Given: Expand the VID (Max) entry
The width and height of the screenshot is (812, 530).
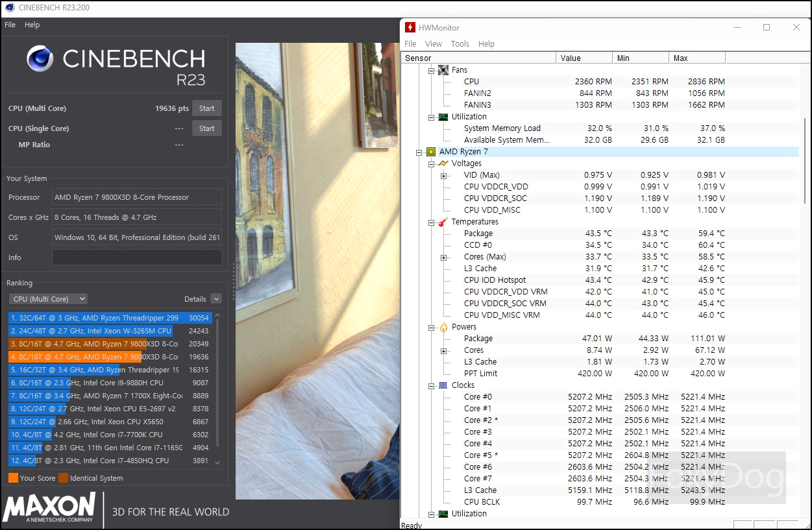Looking at the screenshot, I should pos(444,176).
